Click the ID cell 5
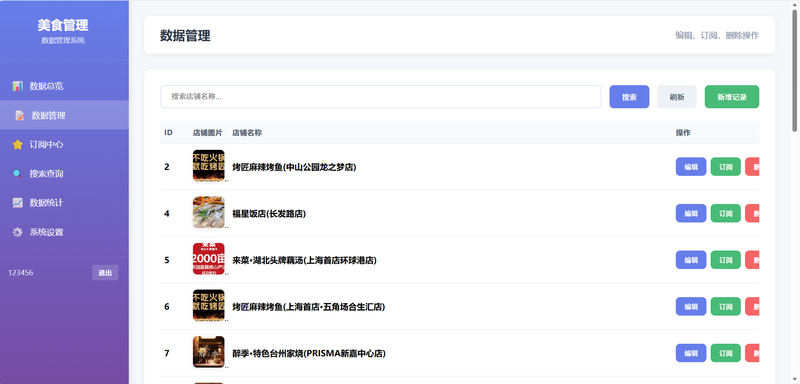 coord(167,260)
